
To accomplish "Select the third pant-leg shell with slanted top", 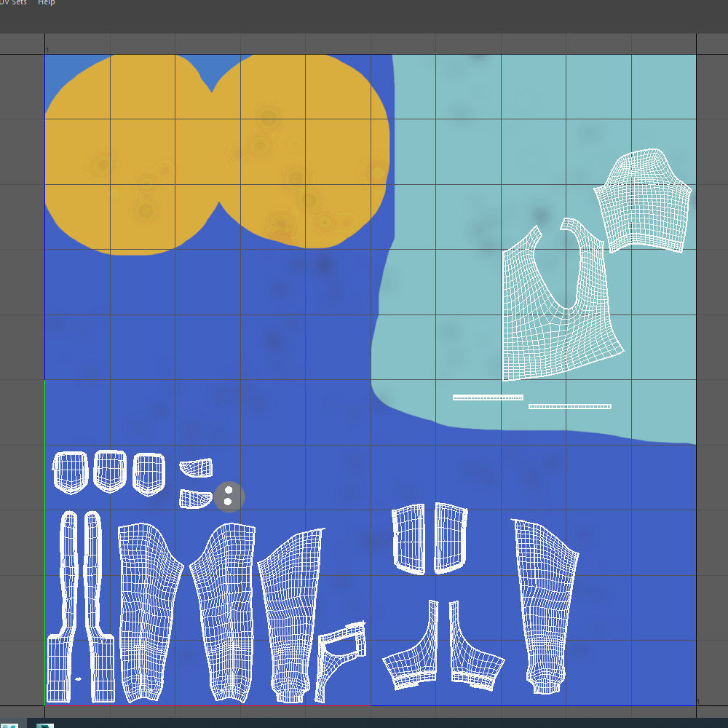I will coord(290,615).
